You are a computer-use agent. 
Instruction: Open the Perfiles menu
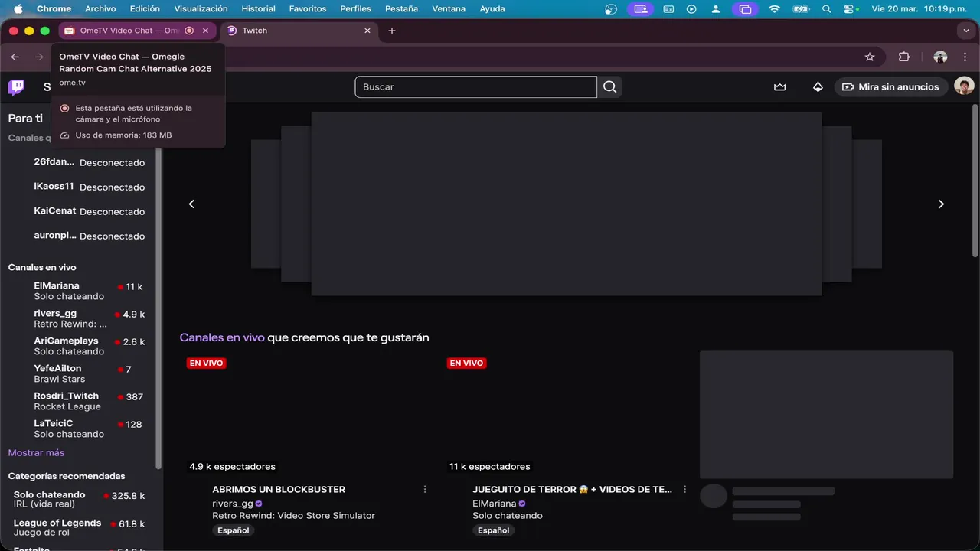[x=355, y=8]
